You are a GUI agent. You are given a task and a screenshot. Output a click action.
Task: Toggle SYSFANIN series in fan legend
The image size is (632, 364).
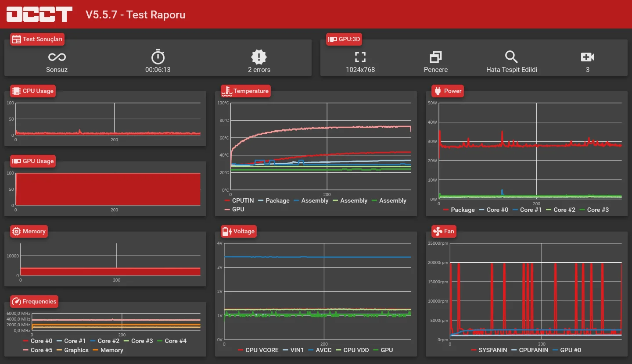pos(489,350)
